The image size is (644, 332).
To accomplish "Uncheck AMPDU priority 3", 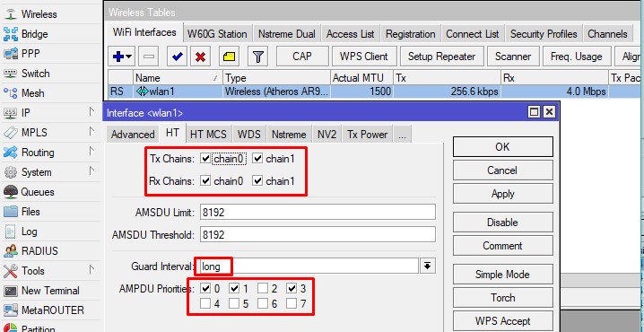I will 292,288.
